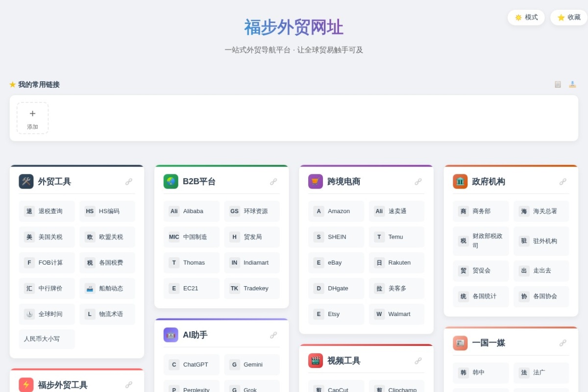This screenshot has height=392, width=588.
Task: Open the Indiamart link
Action: click(x=252, y=263)
